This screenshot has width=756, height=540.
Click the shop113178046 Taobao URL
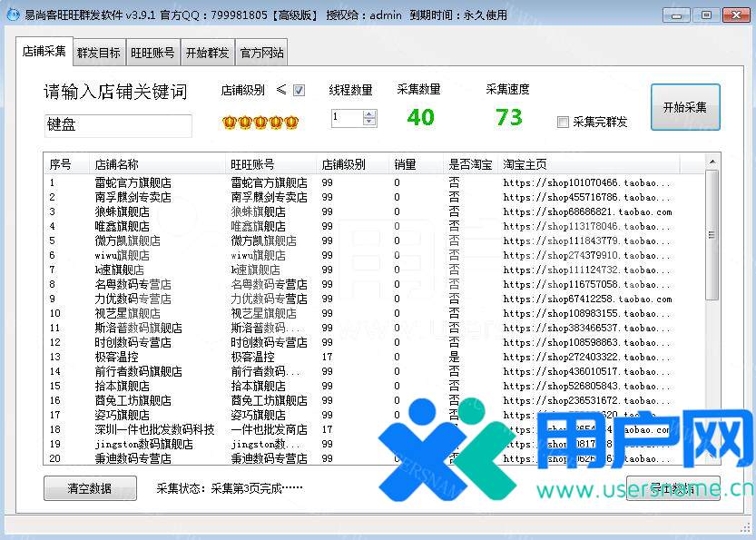click(587, 227)
